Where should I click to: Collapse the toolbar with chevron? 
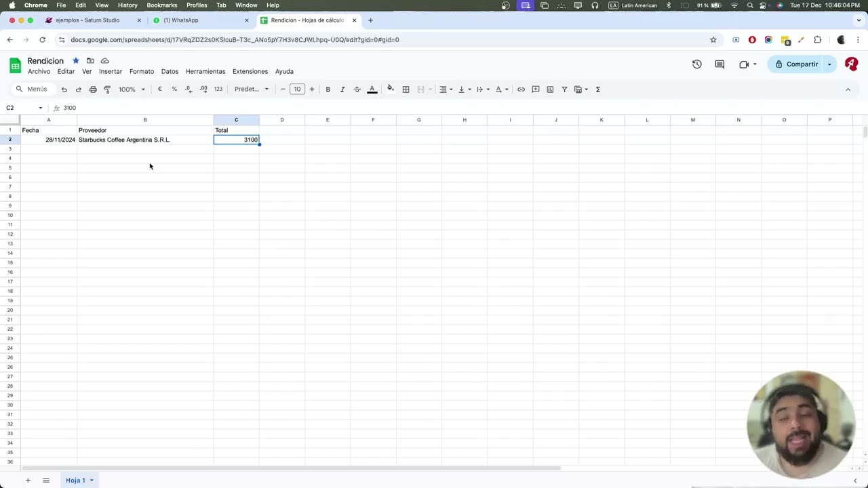click(x=848, y=89)
